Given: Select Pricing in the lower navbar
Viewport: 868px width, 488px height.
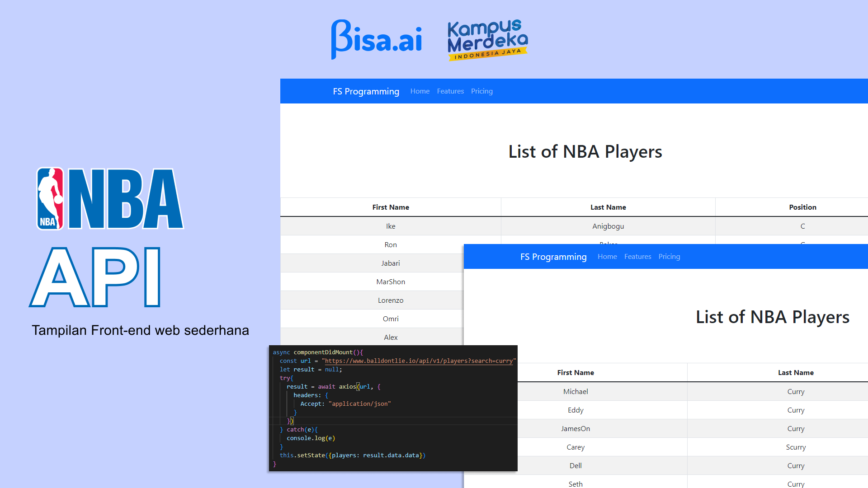Looking at the screenshot, I should click(x=669, y=257).
